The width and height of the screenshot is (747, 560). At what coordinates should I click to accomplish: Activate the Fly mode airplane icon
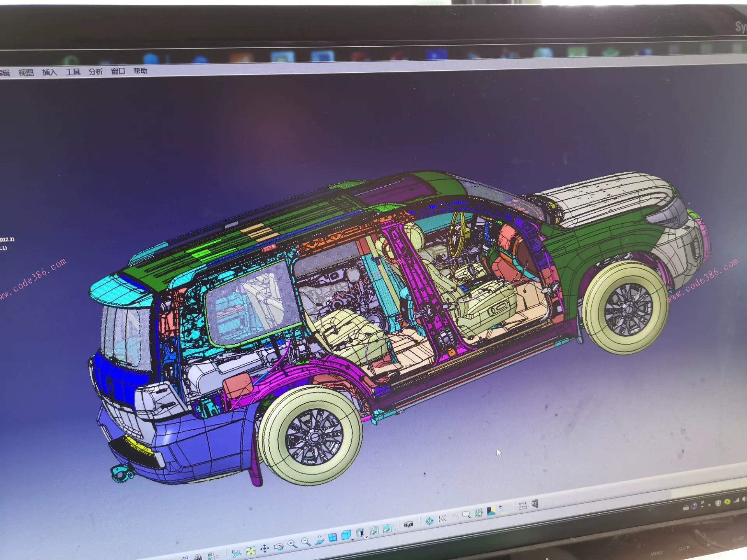(236, 553)
